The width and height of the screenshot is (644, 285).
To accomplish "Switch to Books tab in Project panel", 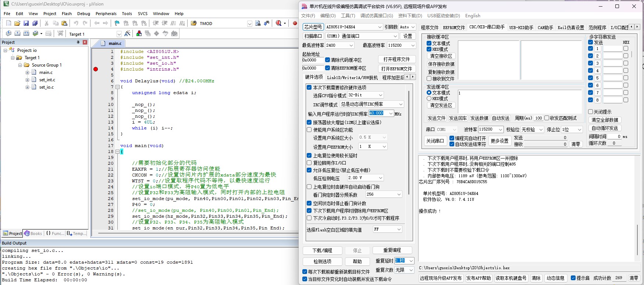I will 33,233.
